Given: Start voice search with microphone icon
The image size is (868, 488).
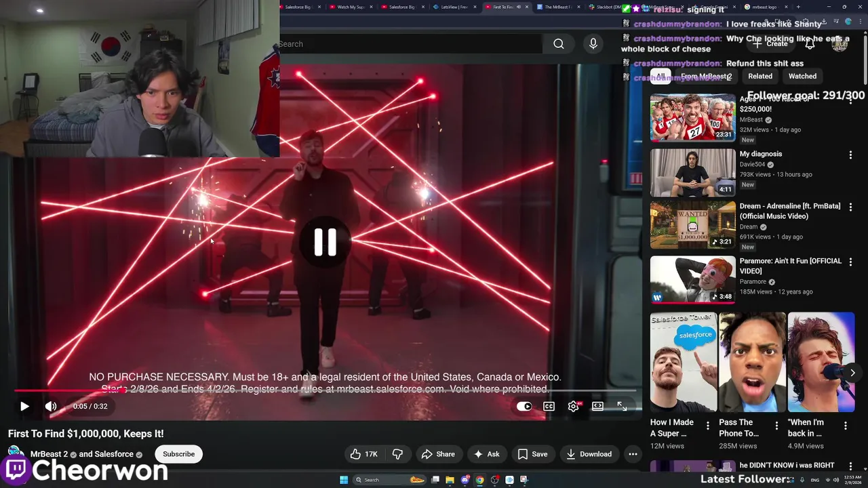Looking at the screenshot, I should [593, 44].
